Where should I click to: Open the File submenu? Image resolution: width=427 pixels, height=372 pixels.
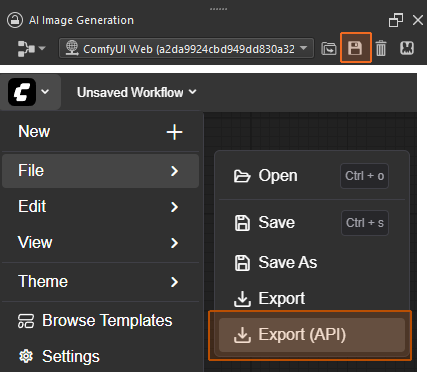point(101,171)
